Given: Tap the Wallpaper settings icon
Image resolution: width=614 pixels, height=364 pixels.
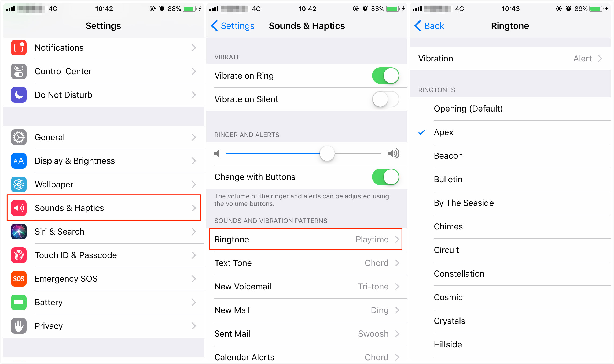Looking at the screenshot, I should [19, 184].
